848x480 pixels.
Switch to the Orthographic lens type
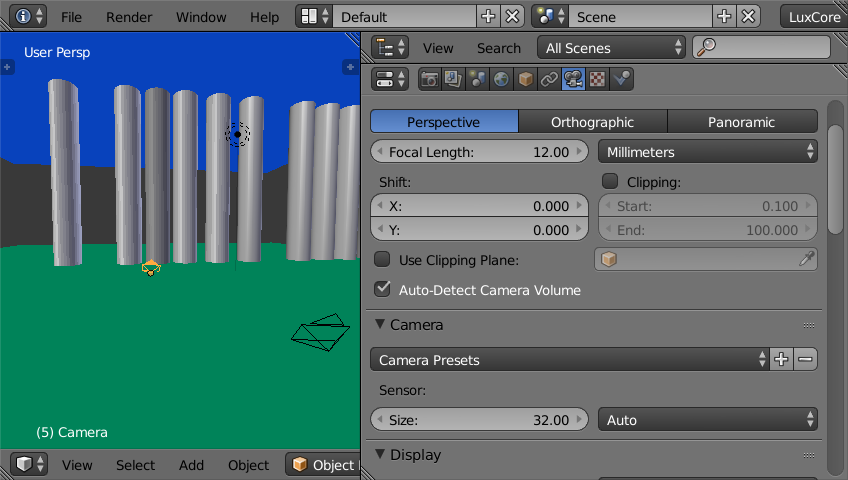pyautogui.click(x=592, y=122)
